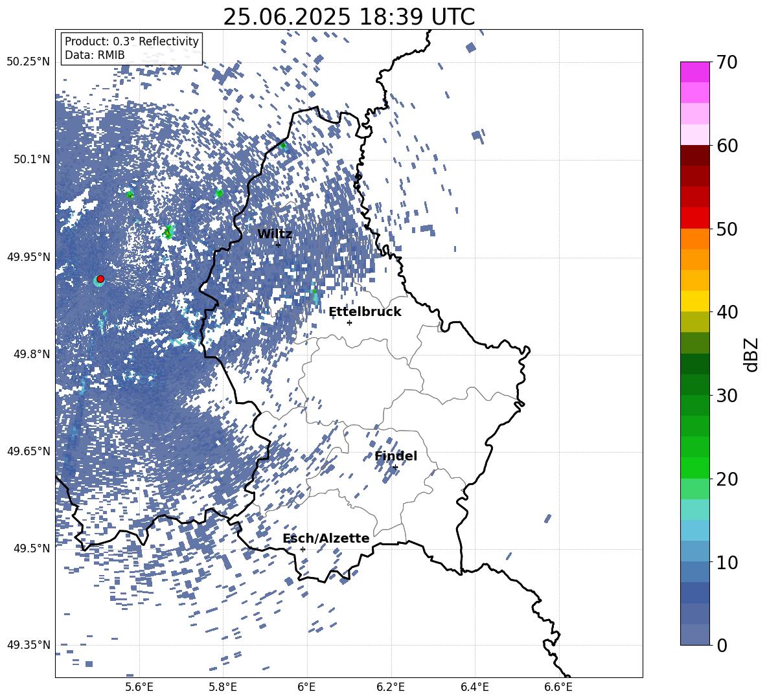Viewport: 767px width, 700px height.
Task: Pick the magenta top colorbar swatch
Action: click(x=695, y=73)
